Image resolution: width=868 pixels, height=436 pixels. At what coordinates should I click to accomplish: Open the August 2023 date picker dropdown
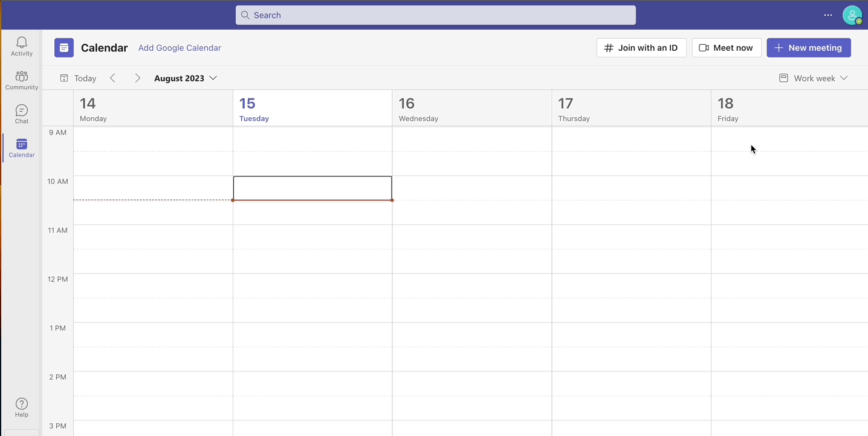click(x=185, y=78)
